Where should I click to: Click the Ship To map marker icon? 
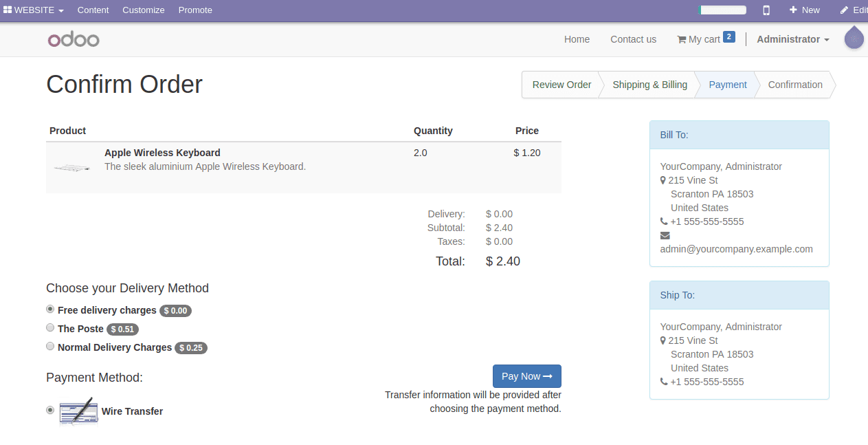[x=663, y=340]
